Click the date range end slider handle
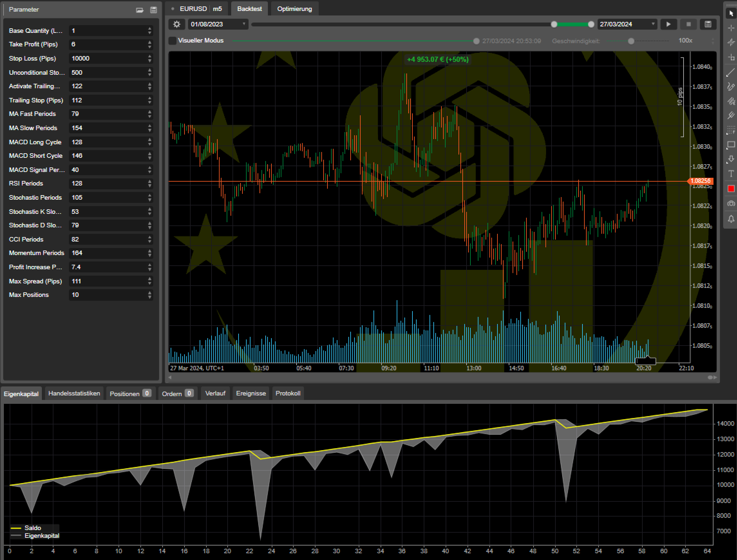This screenshot has width=737, height=560. tap(591, 24)
